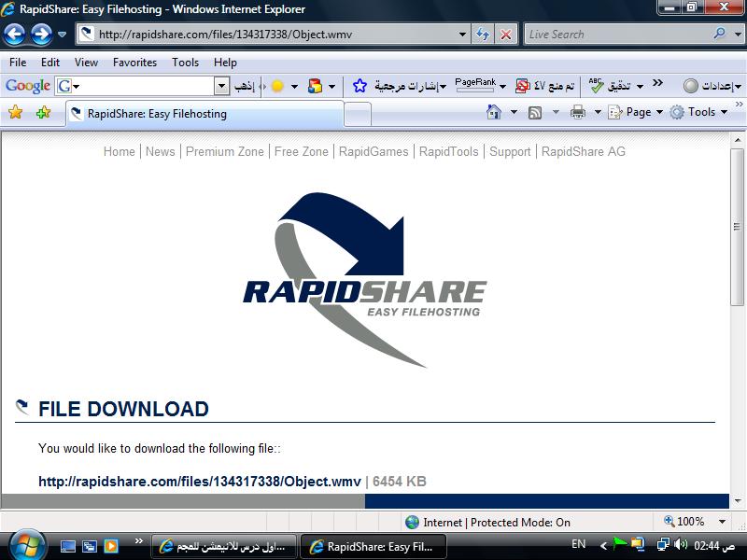Click the Switch Between Windows quick launch icon

(x=89, y=546)
